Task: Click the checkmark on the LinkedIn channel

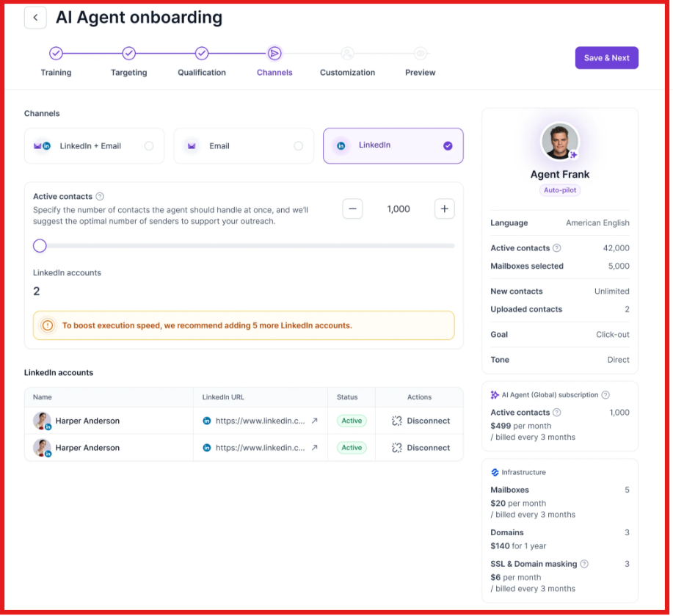Action: coord(448,146)
